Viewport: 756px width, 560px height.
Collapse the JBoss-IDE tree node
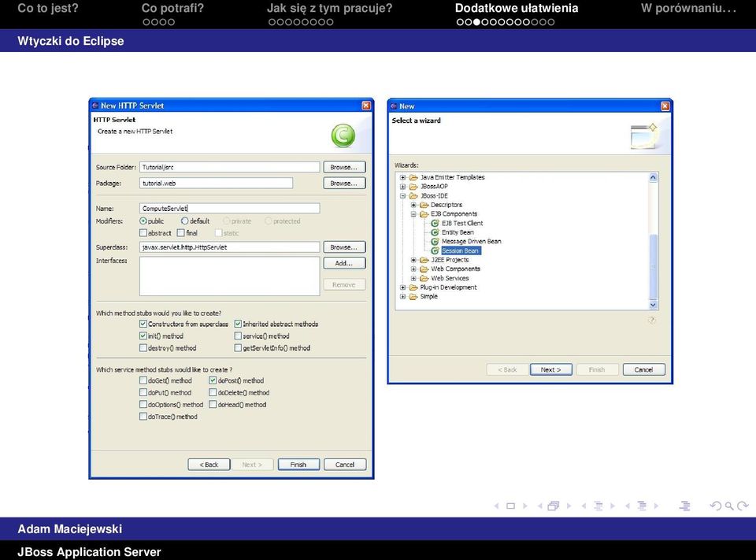pos(402,196)
